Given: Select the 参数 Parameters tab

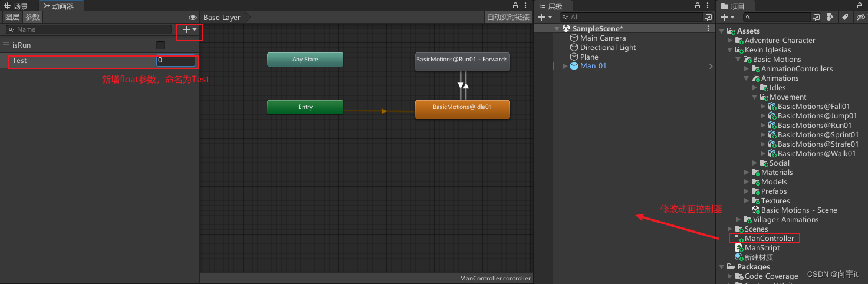Looking at the screenshot, I should [33, 17].
